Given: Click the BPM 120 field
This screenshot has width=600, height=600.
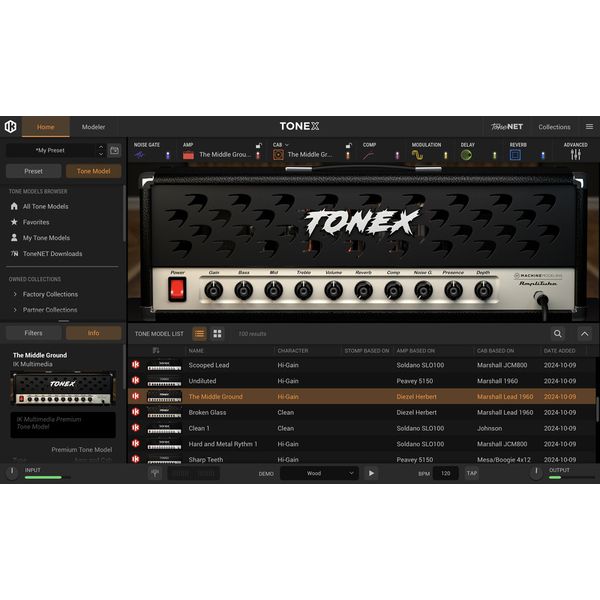Looking at the screenshot, I should [445, 473].
